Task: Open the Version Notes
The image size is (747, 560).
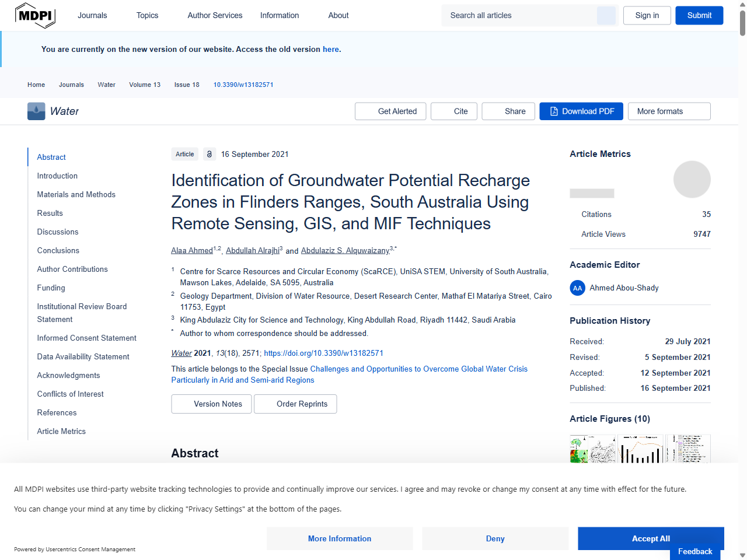Action: [211, 404]
